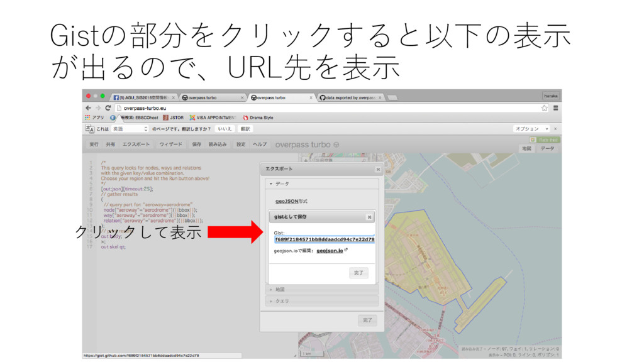Click 実行 to run the query
Screen dimensions: 644x362
point(94,145)
